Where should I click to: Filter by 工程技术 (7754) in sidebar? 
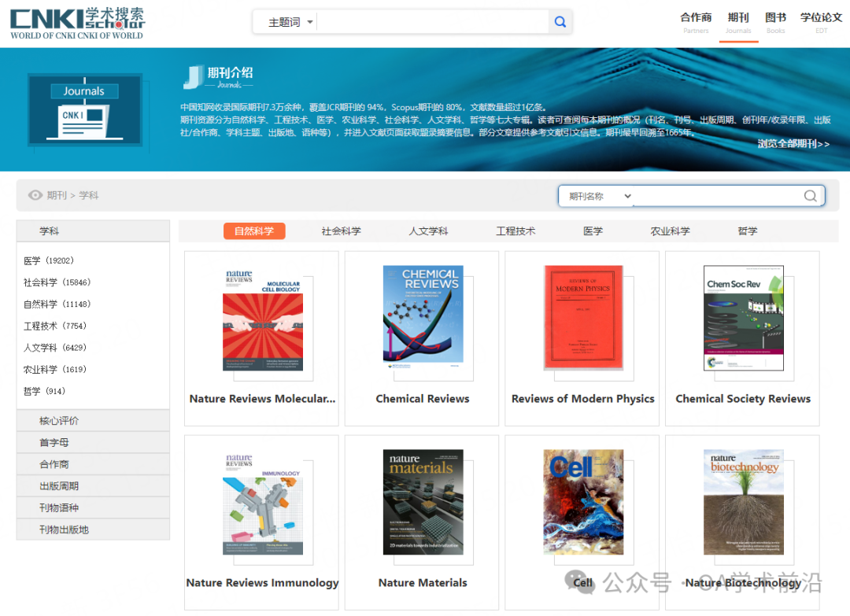pos(55,326)
